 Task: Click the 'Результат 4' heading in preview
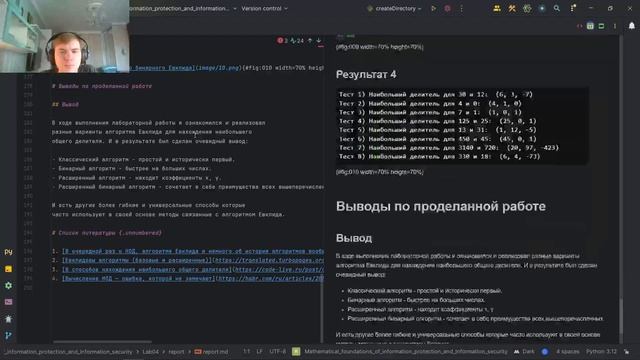(366, 74)
